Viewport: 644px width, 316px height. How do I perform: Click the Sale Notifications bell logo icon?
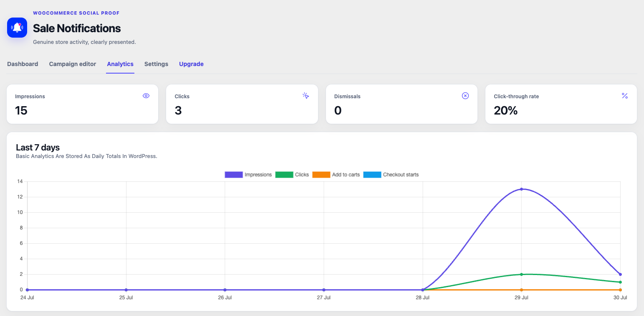click(x=17, y=28)
